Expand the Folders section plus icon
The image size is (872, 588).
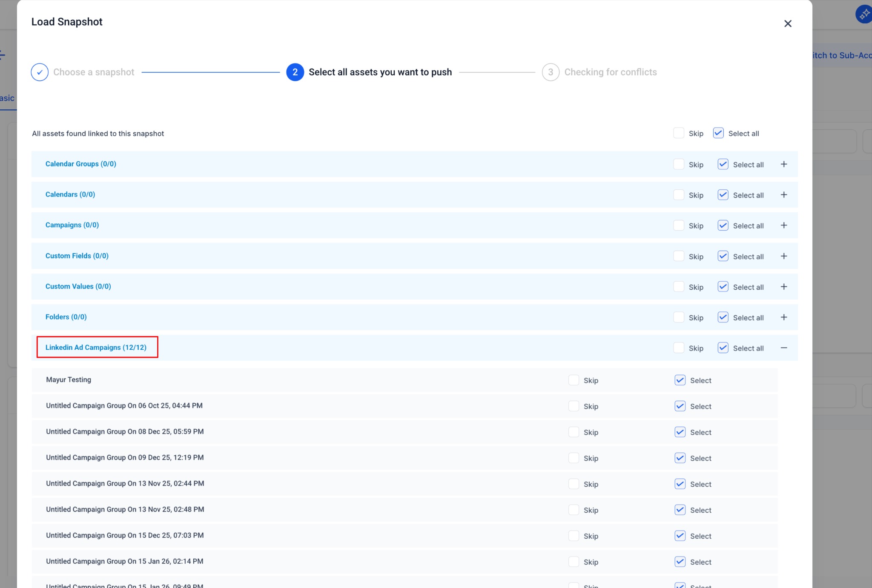pos(783,317)
